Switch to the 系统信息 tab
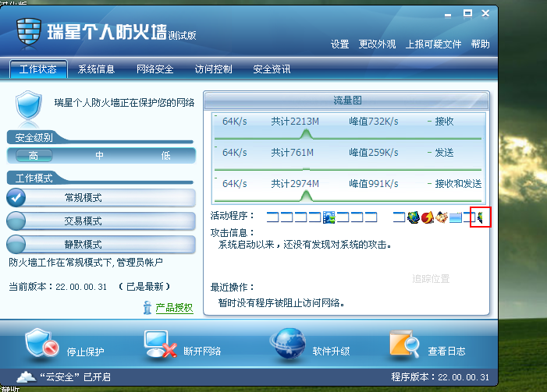The image size is (547, 392). [x=96, y=69]
